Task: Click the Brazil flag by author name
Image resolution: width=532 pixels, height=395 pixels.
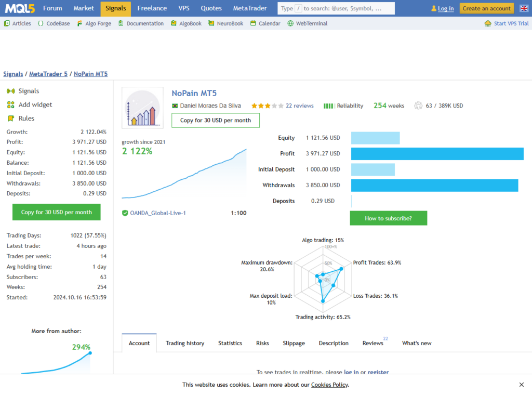Action: (x=175, y=106)
